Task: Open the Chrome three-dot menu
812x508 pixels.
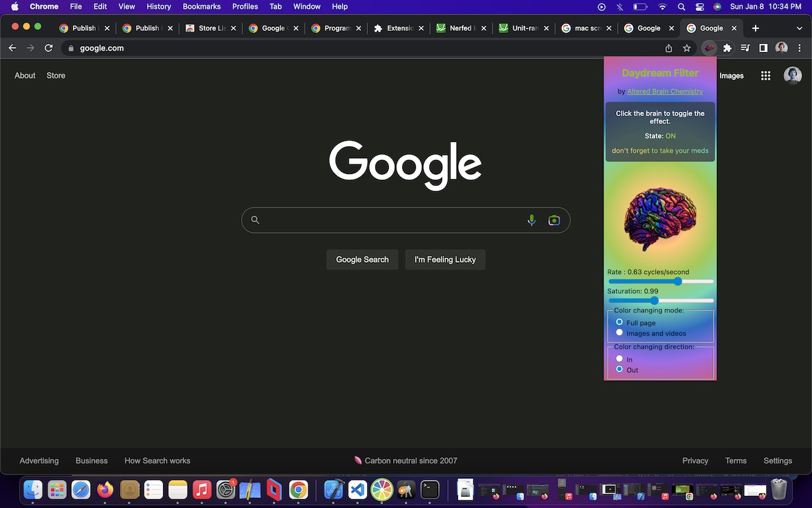Action: pyautogui.click(x=800, y=48)
